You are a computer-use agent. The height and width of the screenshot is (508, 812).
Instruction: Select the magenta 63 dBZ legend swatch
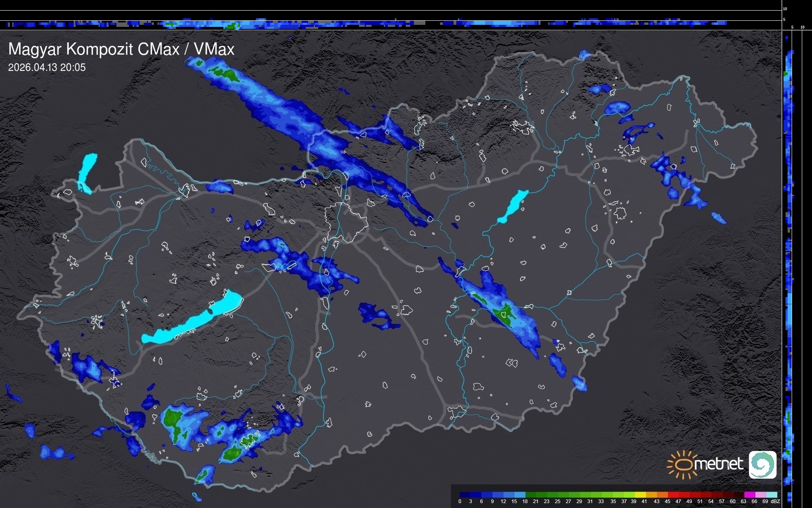pos(750,495)
